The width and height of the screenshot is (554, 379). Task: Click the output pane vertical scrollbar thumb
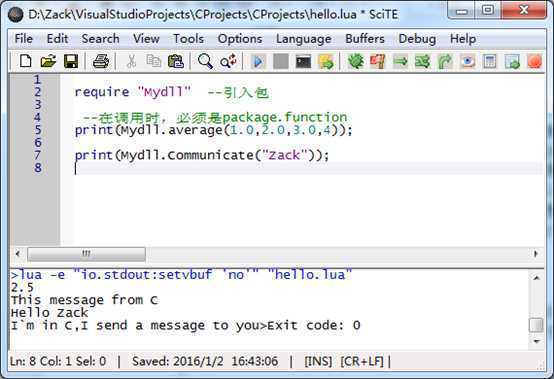tap(536, 325)
